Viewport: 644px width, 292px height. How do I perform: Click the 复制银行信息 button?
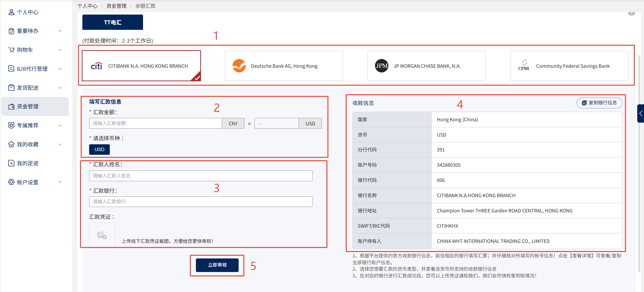[x=599, y=103]
